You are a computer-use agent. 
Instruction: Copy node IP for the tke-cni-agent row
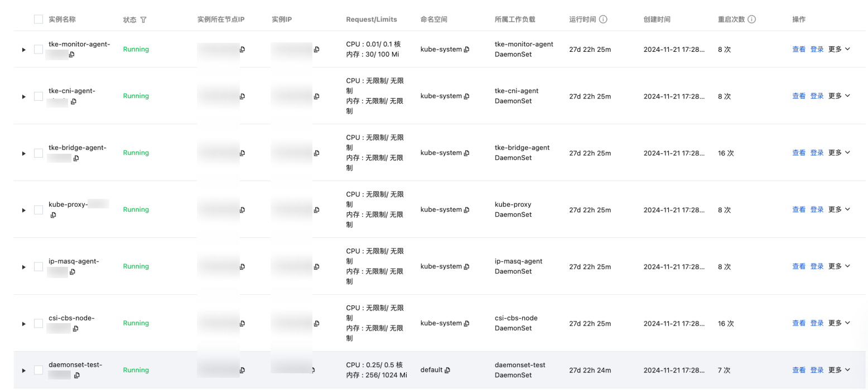click(242, 96)
